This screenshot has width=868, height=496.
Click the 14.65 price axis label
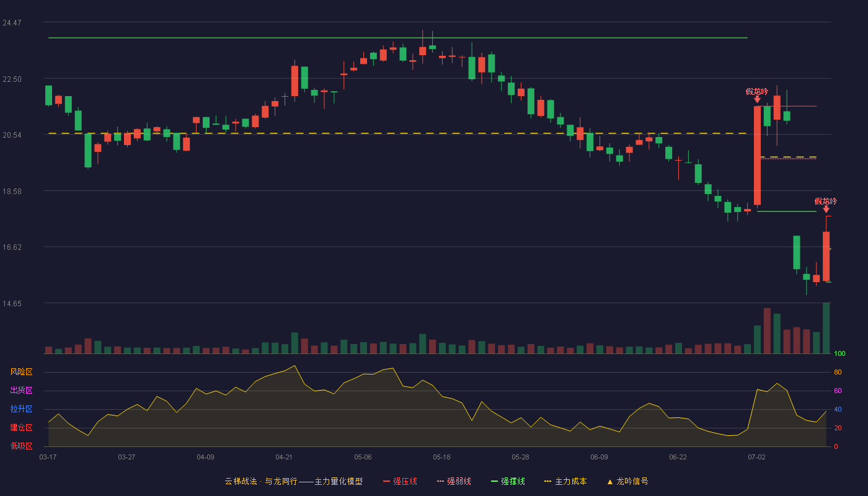(x=12, y=304)
